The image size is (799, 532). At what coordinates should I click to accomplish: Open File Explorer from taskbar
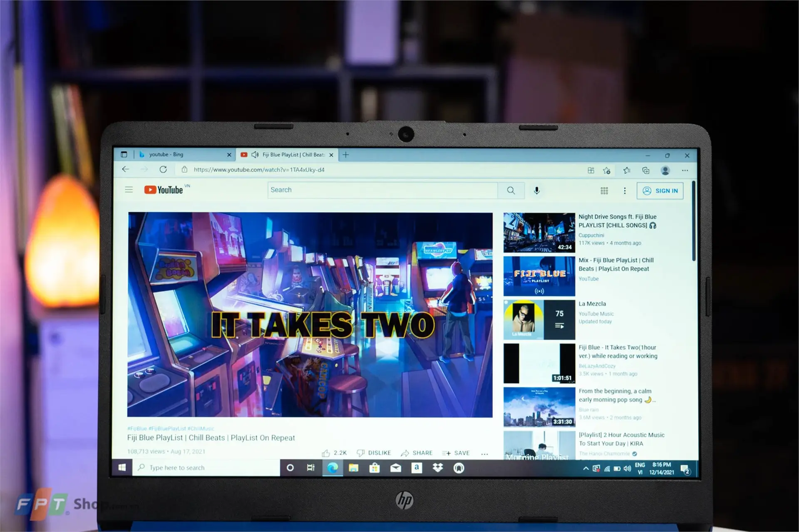pyautogui.click(x=354, y=468)
